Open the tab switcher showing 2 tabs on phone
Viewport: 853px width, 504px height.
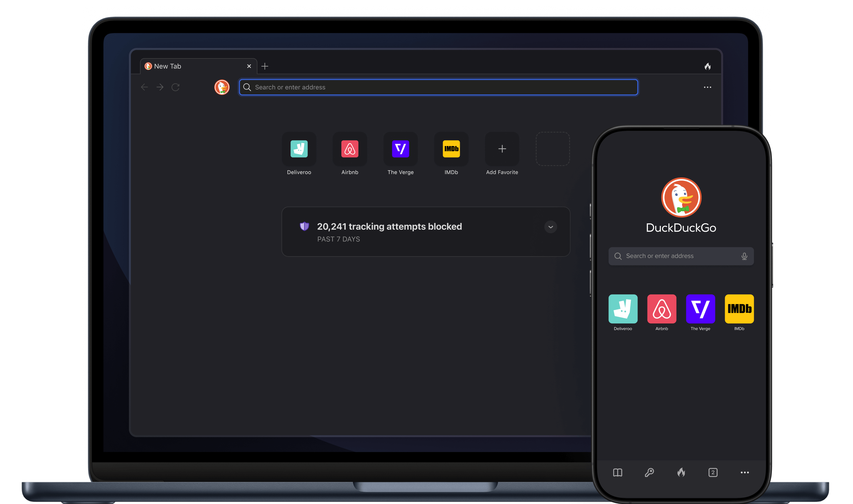pyautogui.click(x=713, y=472)
